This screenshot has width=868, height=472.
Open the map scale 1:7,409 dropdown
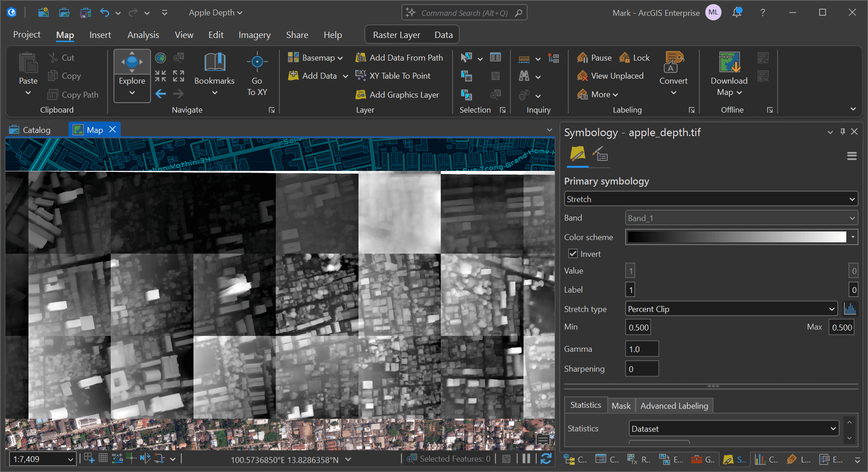[70, 459]
